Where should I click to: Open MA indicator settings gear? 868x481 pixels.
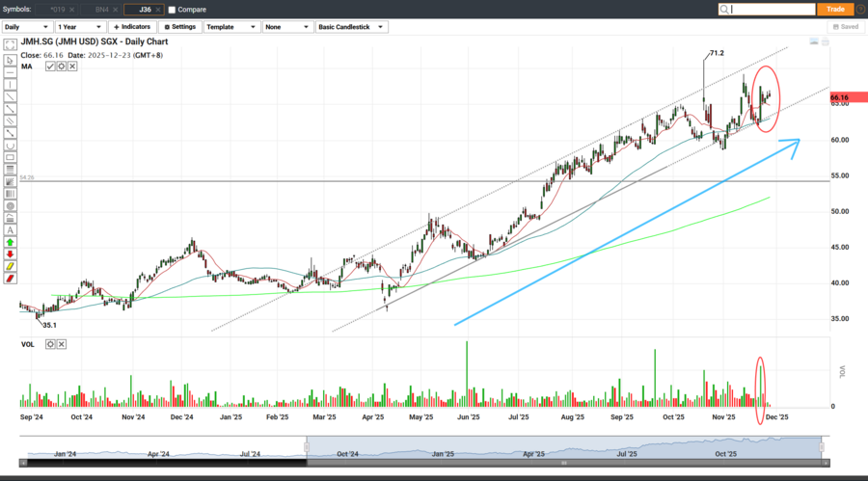click(x=61, y=67)
